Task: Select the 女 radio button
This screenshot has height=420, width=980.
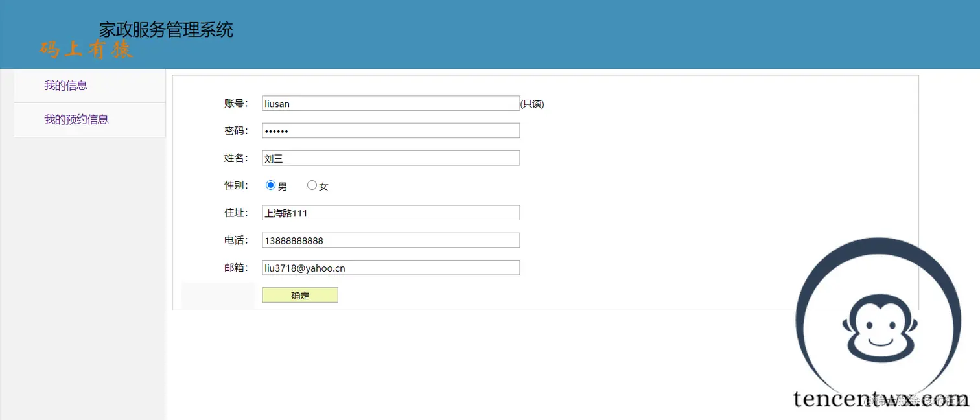Action: coord(312,185)
